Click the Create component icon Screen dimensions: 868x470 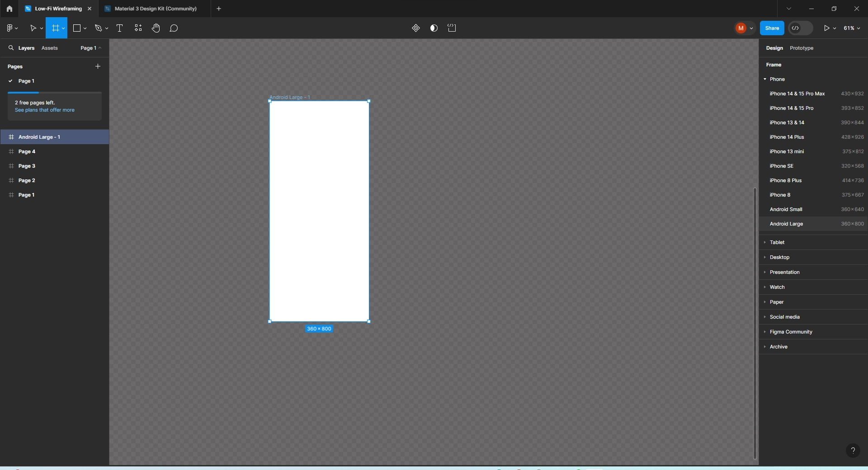pyautogui.click(x=416, y=28)
